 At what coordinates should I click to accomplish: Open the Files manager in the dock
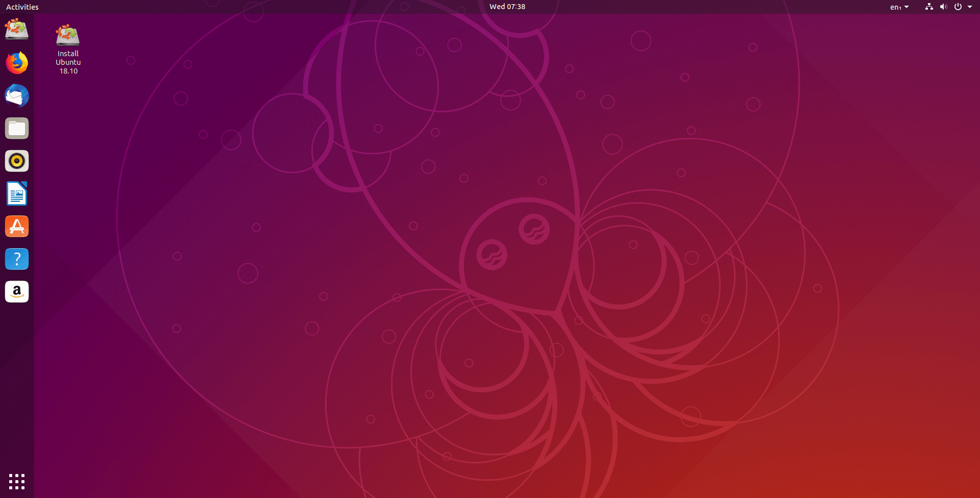(x=17, y=128)
